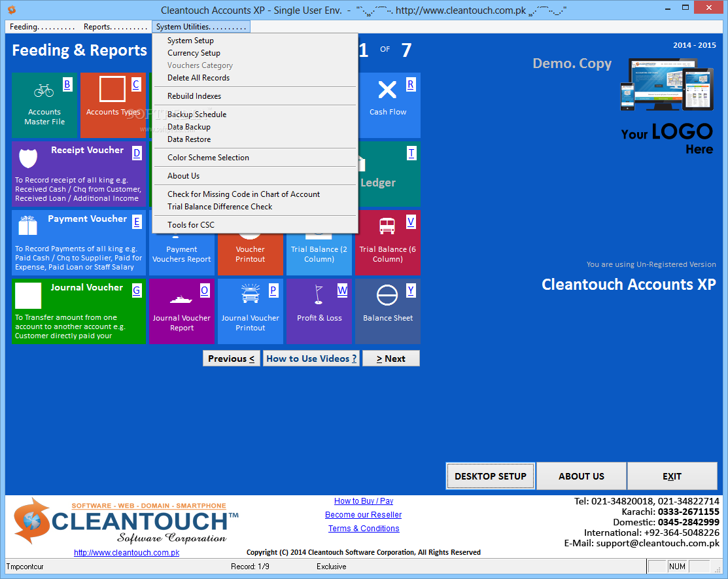Screen dimensions: 728x579
Task: Open the Ledger tile
Action: pyautogui.click(x=389, y=173)
